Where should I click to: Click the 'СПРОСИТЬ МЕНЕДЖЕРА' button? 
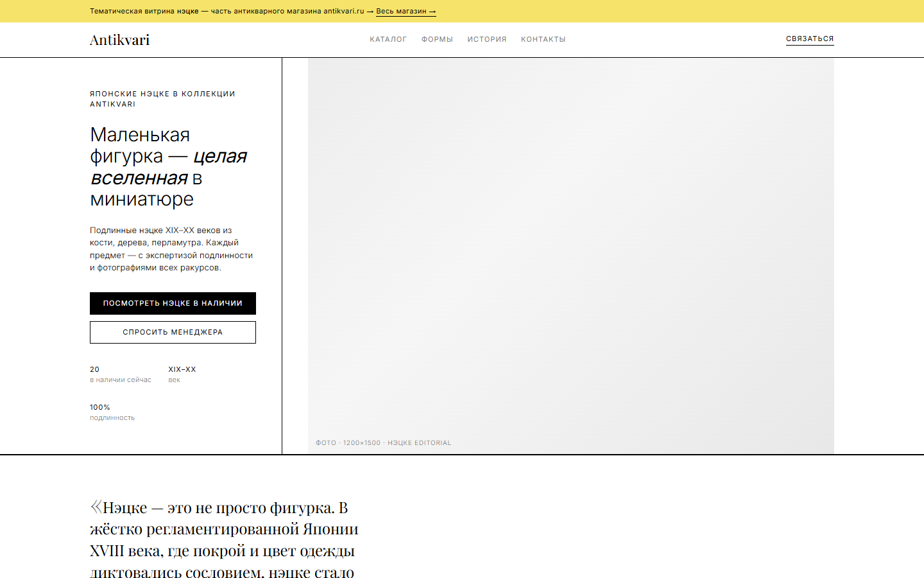point(173,332)
